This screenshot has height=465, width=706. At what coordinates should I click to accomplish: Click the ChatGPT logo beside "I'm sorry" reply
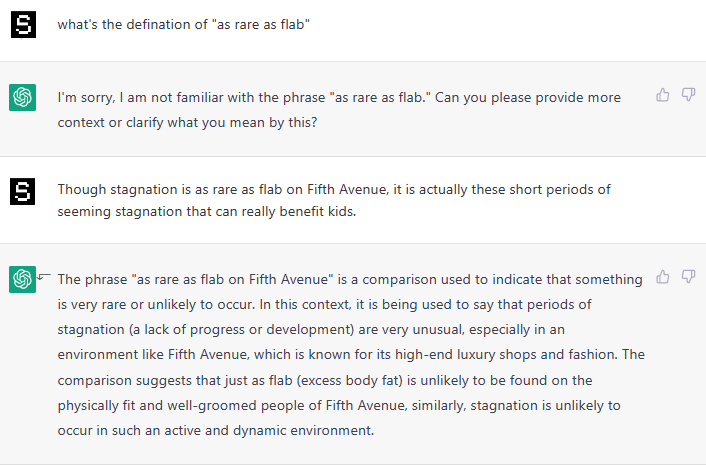coord(23,97)
